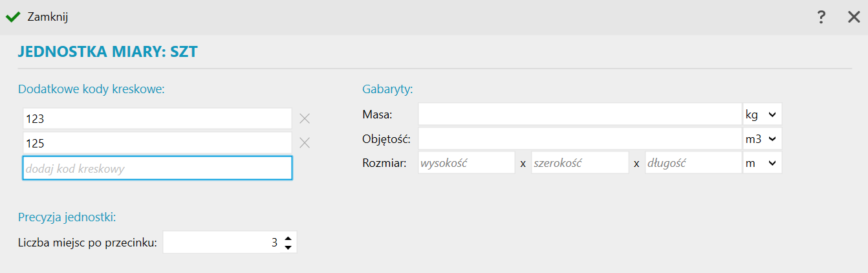Click the green checkmark Zamknij icon
This screenshot has height=273, width=868.
tap(13, 17)
